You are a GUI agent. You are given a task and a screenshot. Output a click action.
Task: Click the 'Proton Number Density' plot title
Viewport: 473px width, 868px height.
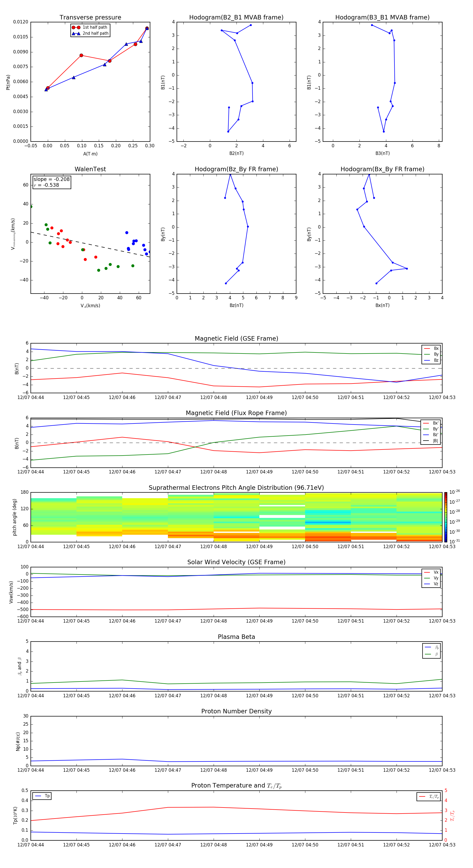[x=236, y=711]
